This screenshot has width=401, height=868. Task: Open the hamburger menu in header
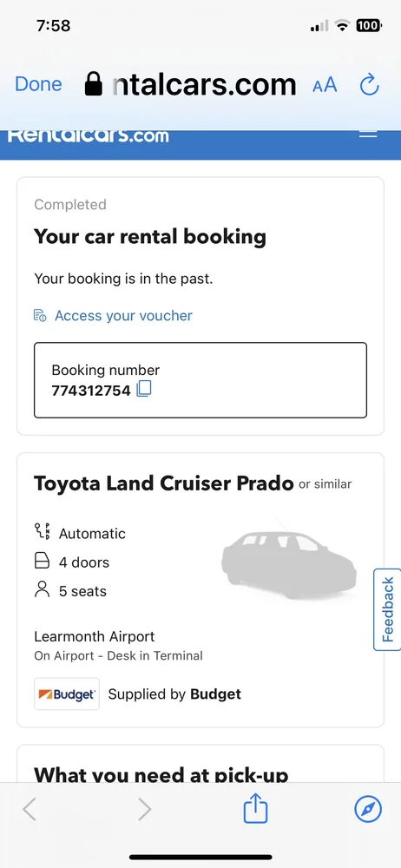click(x=368, y=135)
